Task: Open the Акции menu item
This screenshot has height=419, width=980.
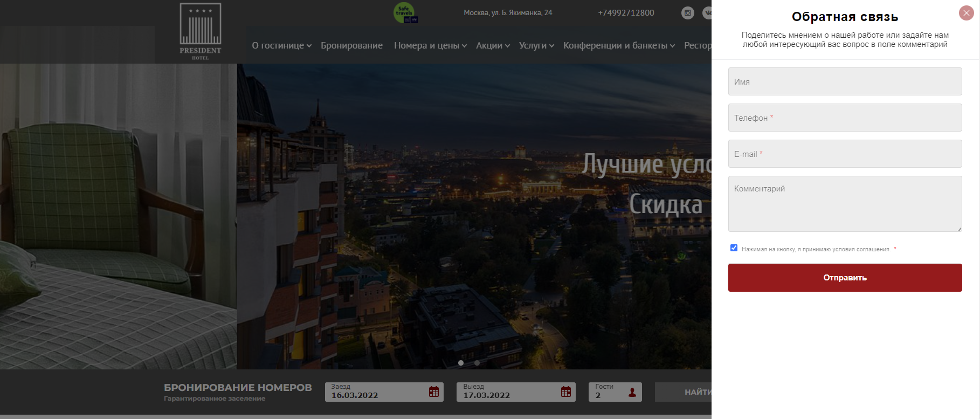Action: tap(493, 46)
